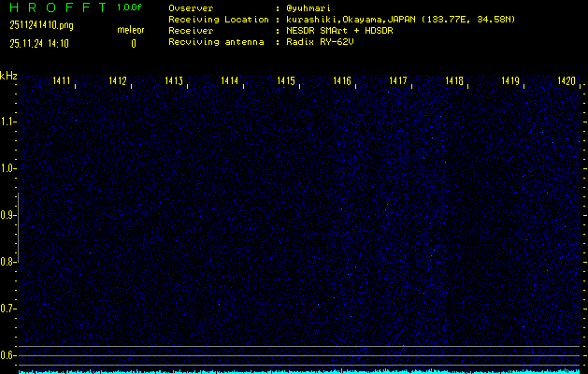This screenshot has width=588, height=374.
Task: Click the 1420 time marker
Action: coord(566,82)
